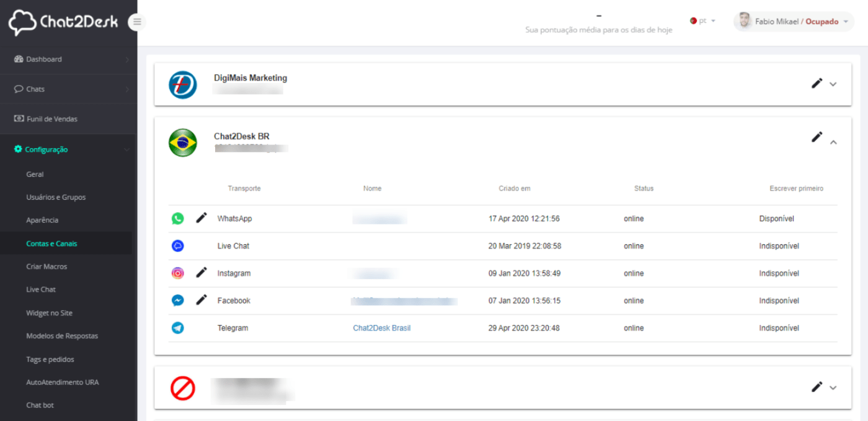Open Tags e pedidos in sidebar
The image size is (868, 421).
click(x=50, y=360)
